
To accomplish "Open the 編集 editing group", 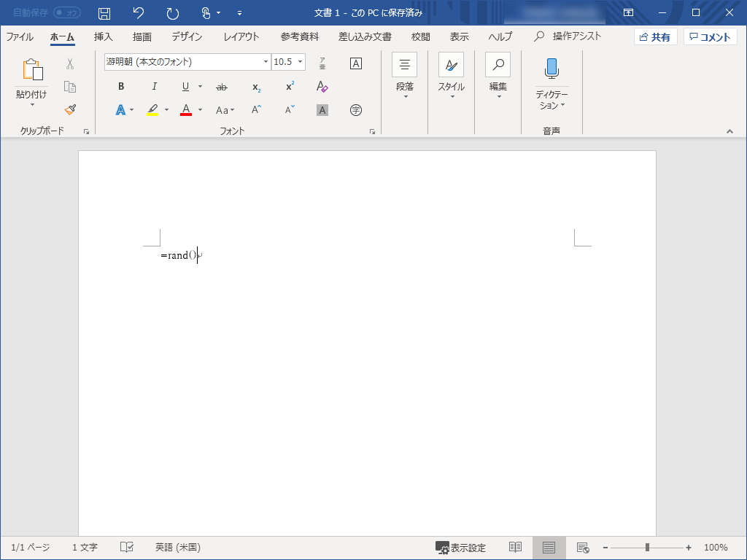I will tap(498, 76).
